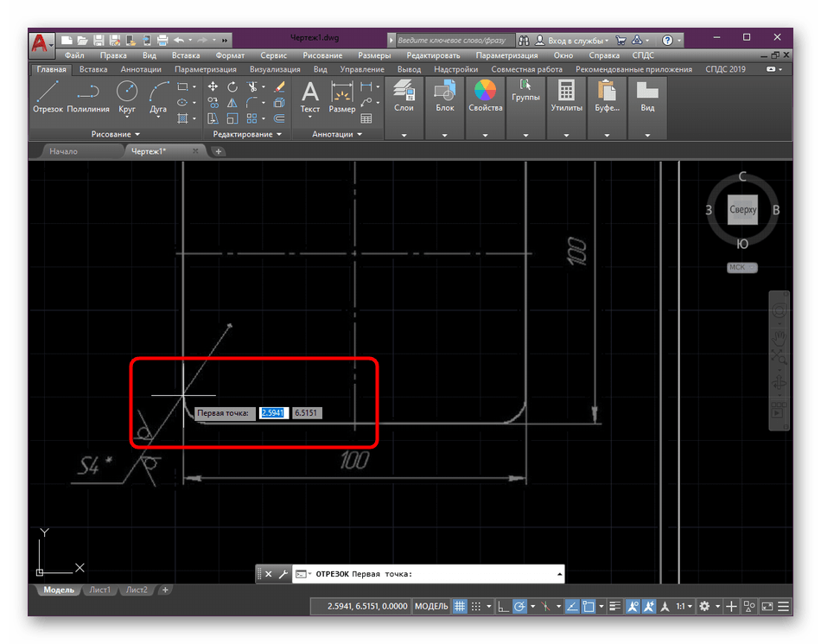The height and width of the screenshot is (644, 821).
Task: Toggle object snap tracking in status bar
Action: pos(572,606)
